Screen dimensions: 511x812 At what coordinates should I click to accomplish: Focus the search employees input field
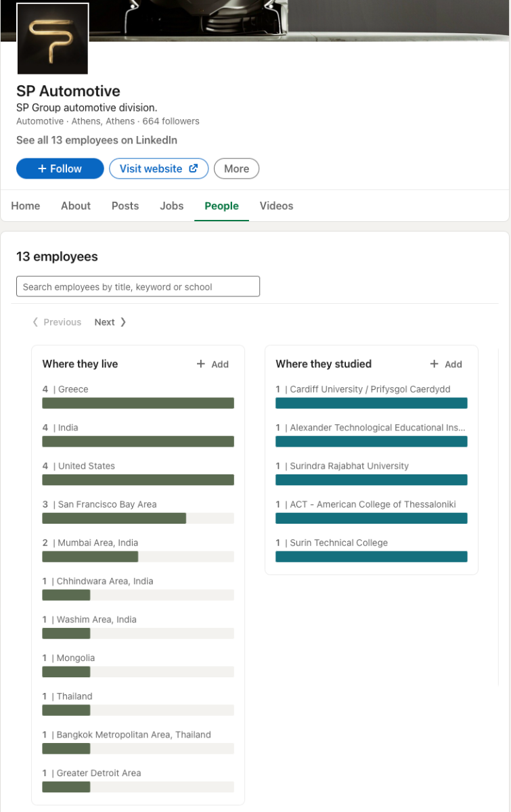pyautogui.click(x=138, y=286)
